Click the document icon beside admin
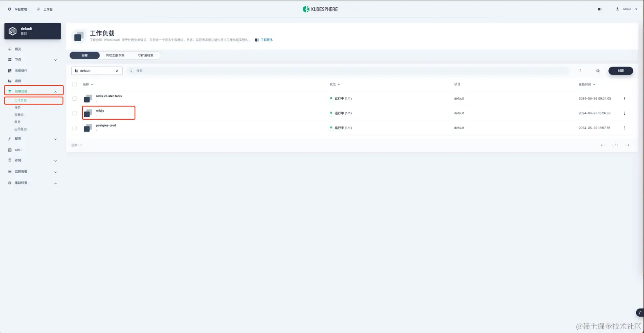 click(600, 9)
